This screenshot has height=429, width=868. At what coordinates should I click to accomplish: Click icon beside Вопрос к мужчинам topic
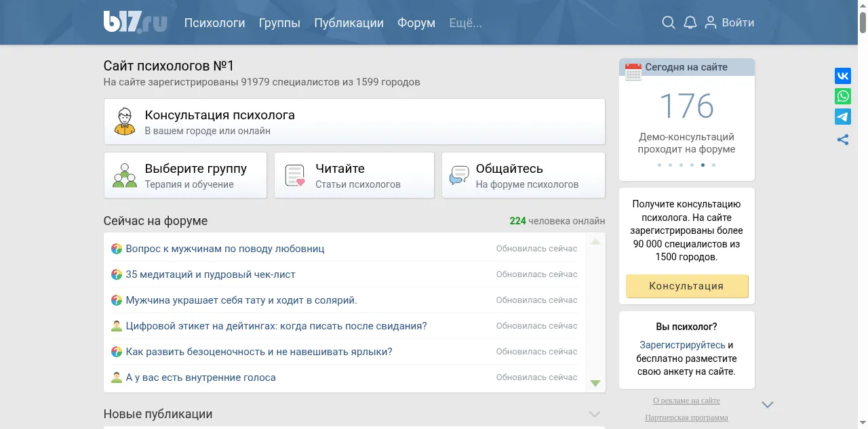click(x=117, y=249)
